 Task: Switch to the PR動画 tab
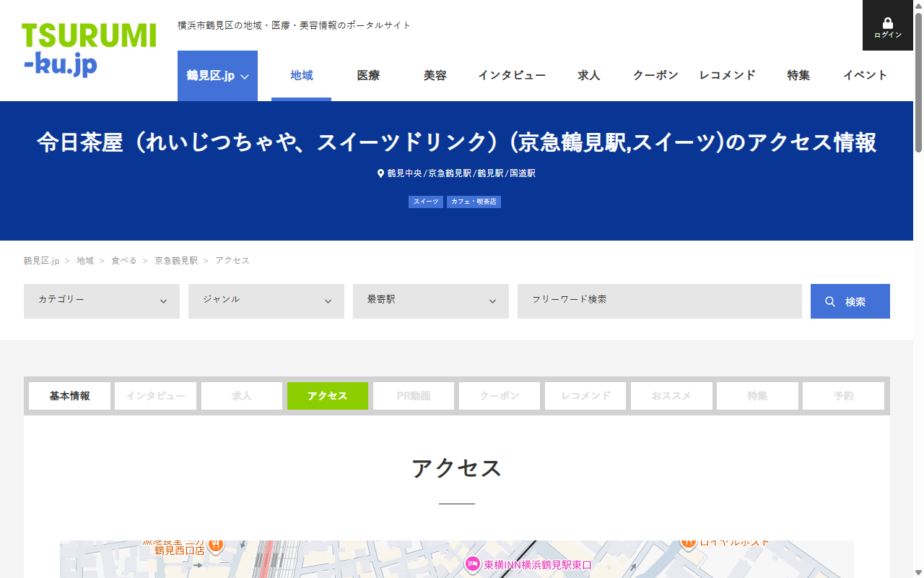click(414, 396)
